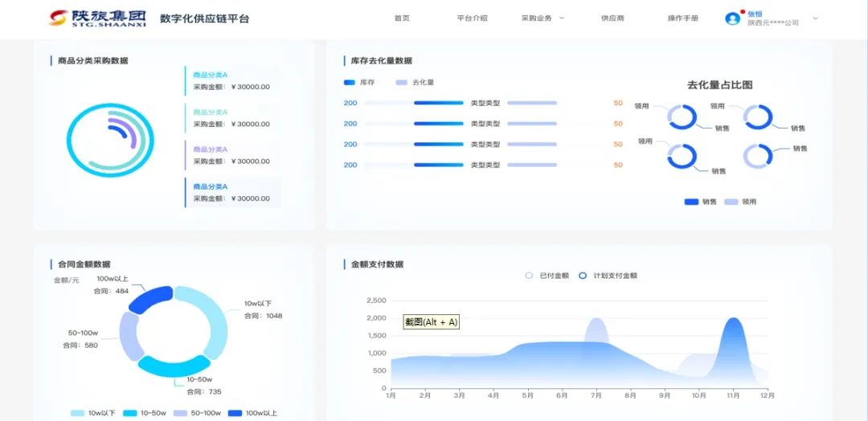Click the user avatar icon
This screenshot has height=421, width=868.
[732, 18]
